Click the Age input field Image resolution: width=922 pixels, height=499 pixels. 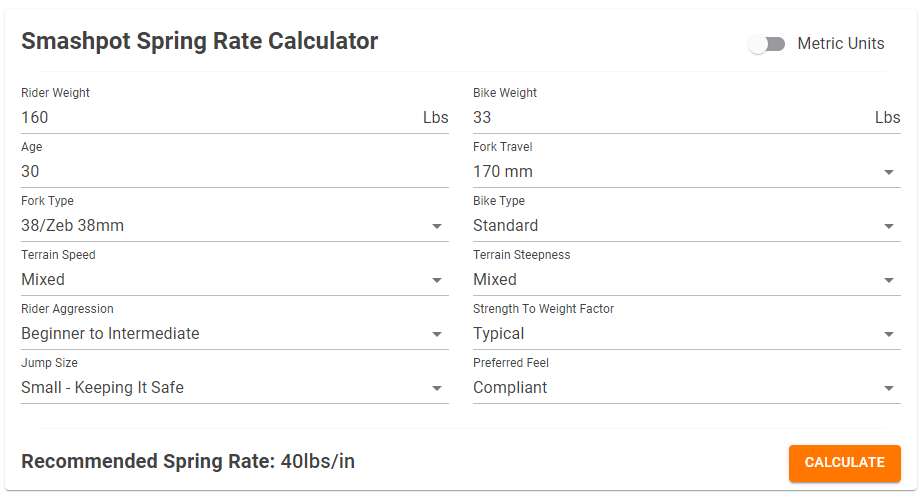tap(234, 171)
